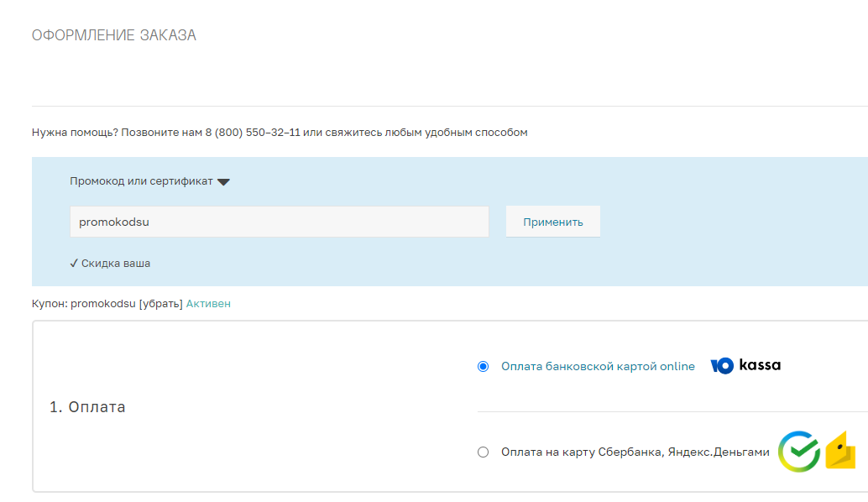Choose the Sberbank card payment radio button
Viewport: 868px width, 502px height.
(x=483, y=452)
